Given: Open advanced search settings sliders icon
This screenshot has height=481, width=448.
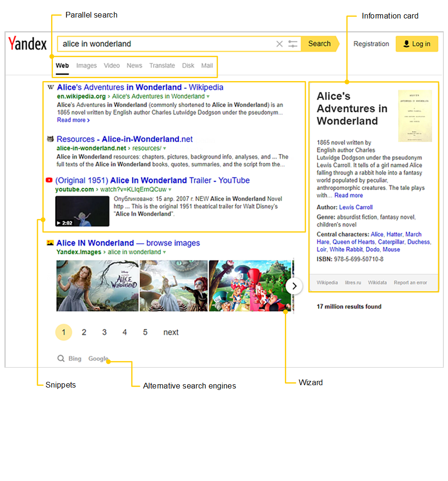Looking at the screenshot, I should tap(293, 44).
